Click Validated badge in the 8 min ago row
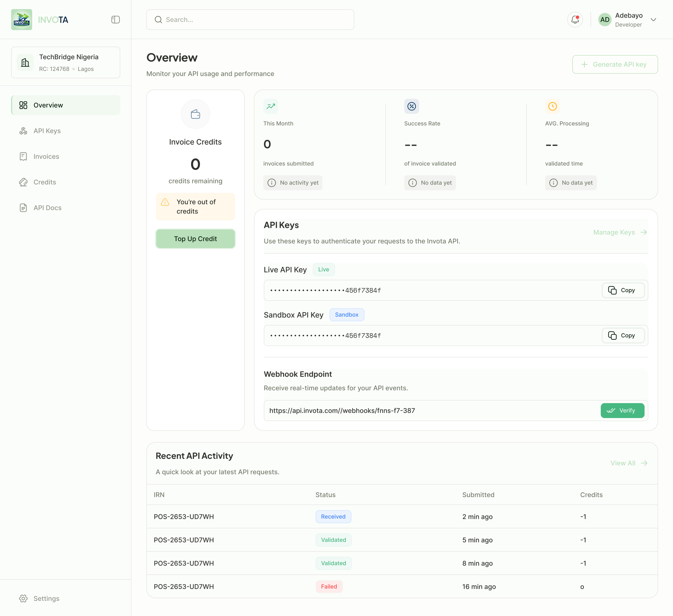Viewport: 673px width, 616px height. coord(333,563)
